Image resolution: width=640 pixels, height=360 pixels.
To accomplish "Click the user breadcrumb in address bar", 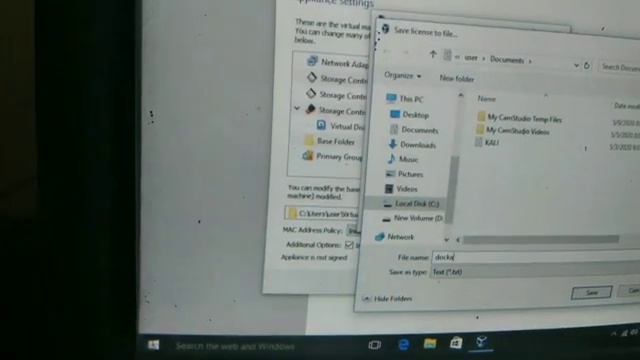I will [x=471, y=58].
